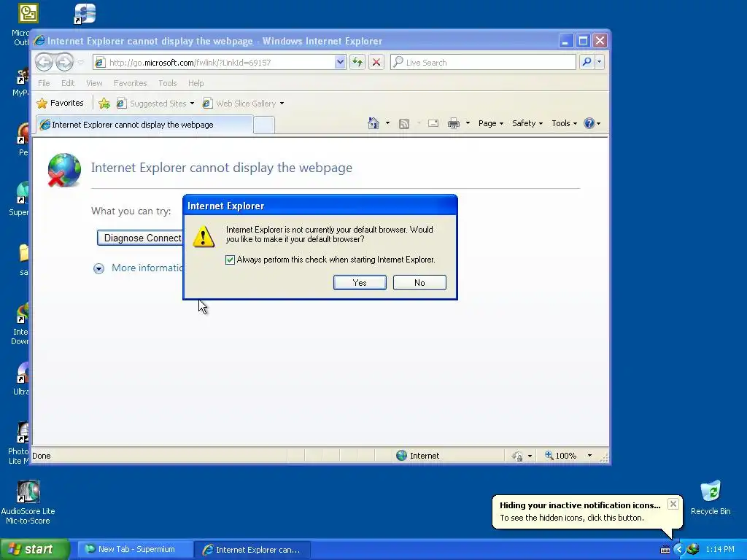Click the magnifier Search button
This screenshot has width=747, height=560.
click(x=587, y=63)
